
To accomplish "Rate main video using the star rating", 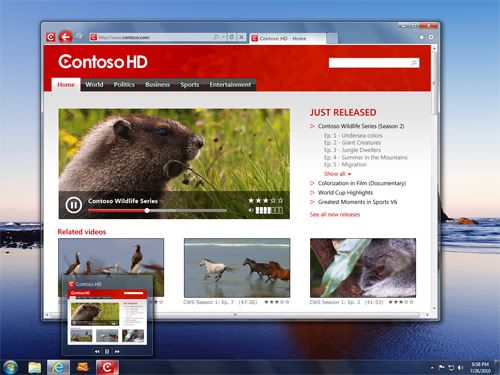I will coord(266,200).
